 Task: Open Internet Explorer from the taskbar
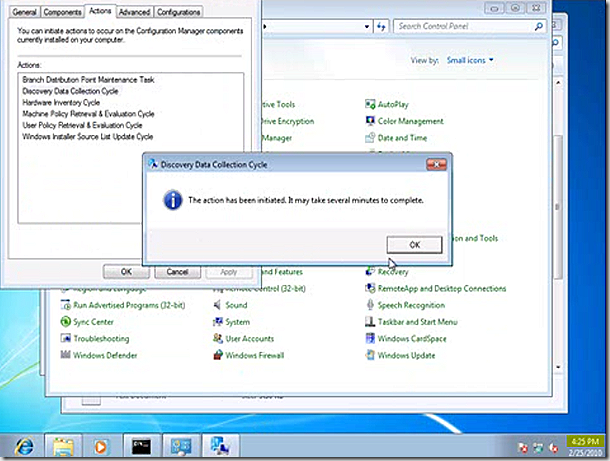(x=24, y=446)
